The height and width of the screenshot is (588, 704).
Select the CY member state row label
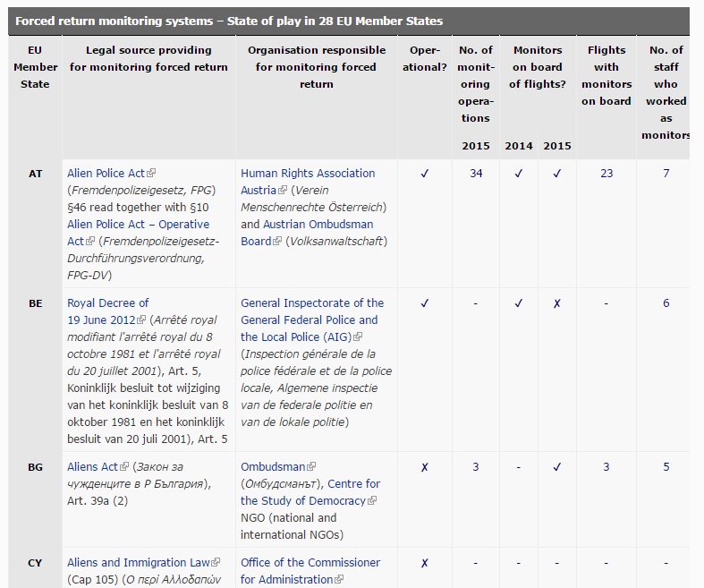(35, 563)
